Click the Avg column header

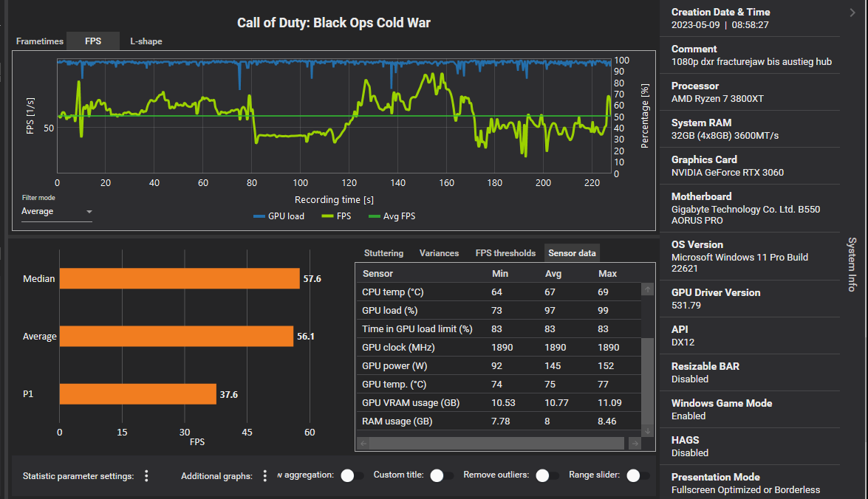pyautogui.click(x=553, y=273)
